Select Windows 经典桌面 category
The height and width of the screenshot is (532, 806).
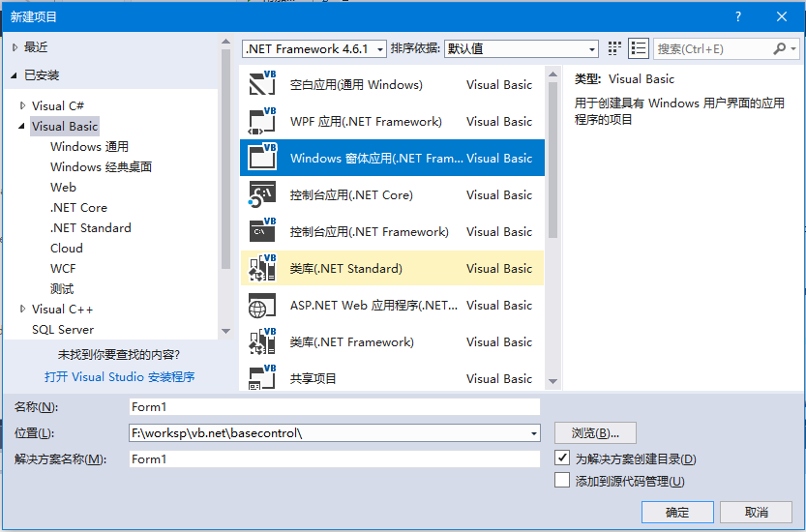coord(101,167)
